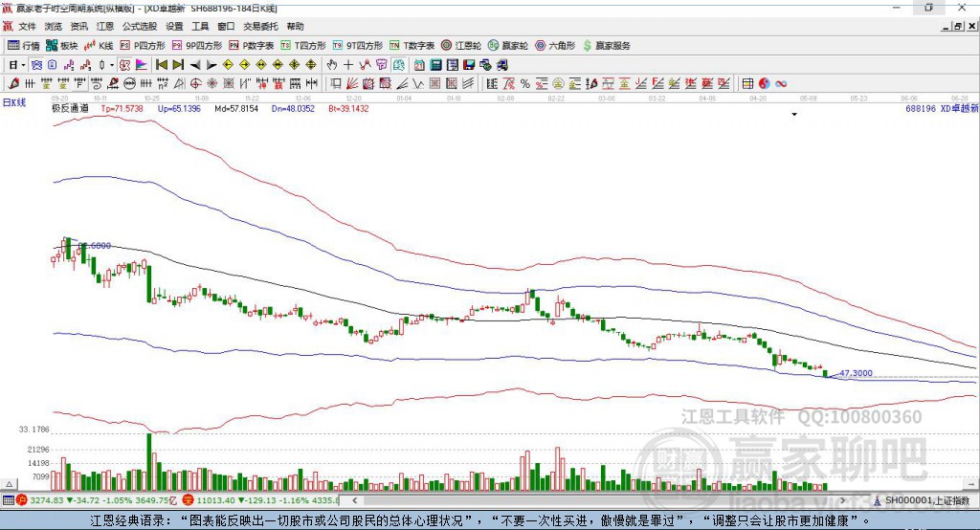Open the T数字表 number table
The width and height of the screenshot is (980, 530).
tap(412, 46)
